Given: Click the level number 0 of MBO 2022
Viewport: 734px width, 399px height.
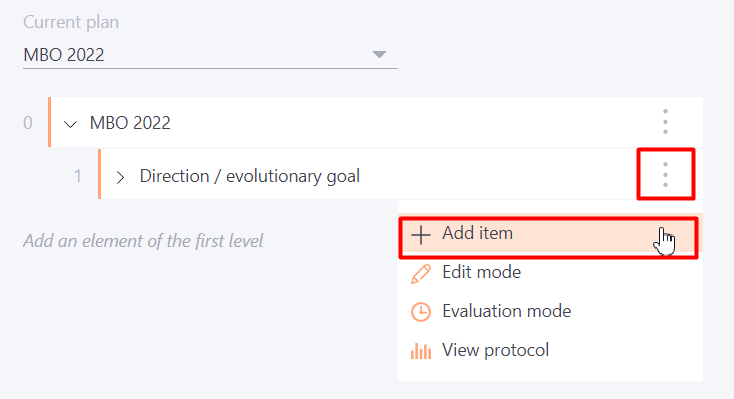Looking at the screenshot, I should (x=28, y=123).
